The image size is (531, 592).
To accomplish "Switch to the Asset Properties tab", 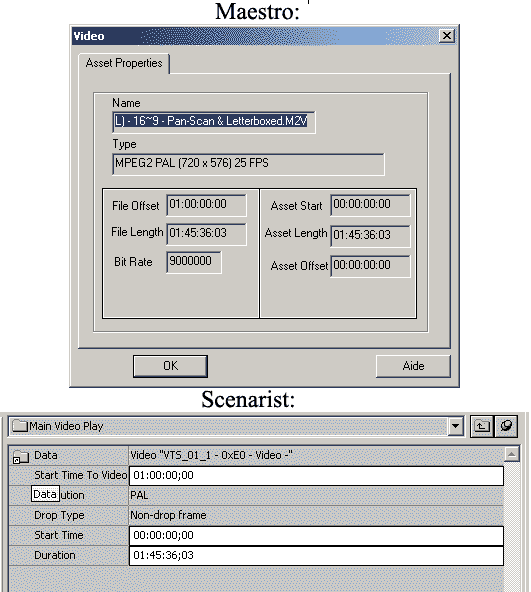I will (x=124, y=63).
